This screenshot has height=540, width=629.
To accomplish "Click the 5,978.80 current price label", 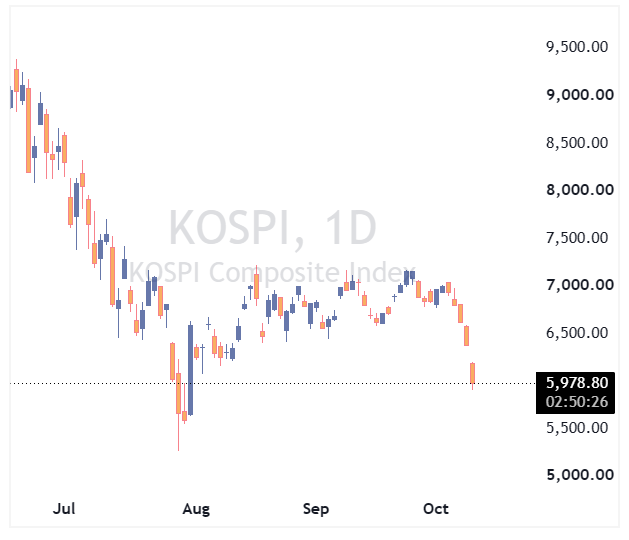I will [577, 383].
